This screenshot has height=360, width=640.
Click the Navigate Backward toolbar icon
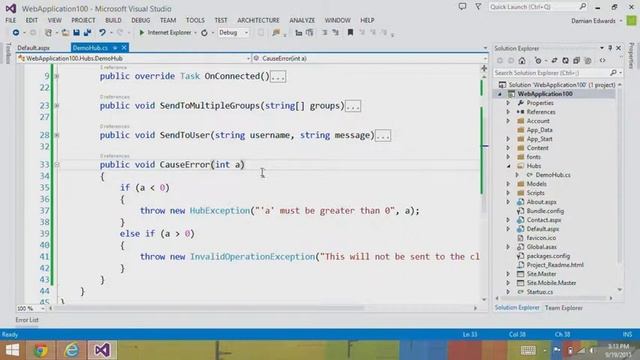tap(16, 33)
